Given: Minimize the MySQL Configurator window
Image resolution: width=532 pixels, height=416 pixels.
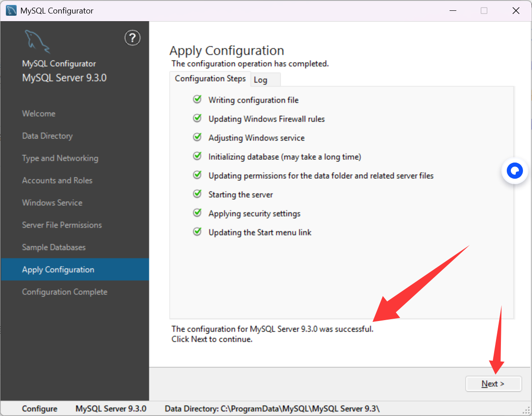Looking at the screenshot, I should point(453,10).
